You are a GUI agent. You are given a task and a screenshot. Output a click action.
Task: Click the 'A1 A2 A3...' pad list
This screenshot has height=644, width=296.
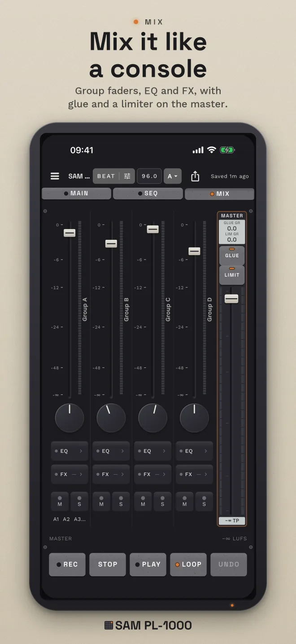[70, 519]
